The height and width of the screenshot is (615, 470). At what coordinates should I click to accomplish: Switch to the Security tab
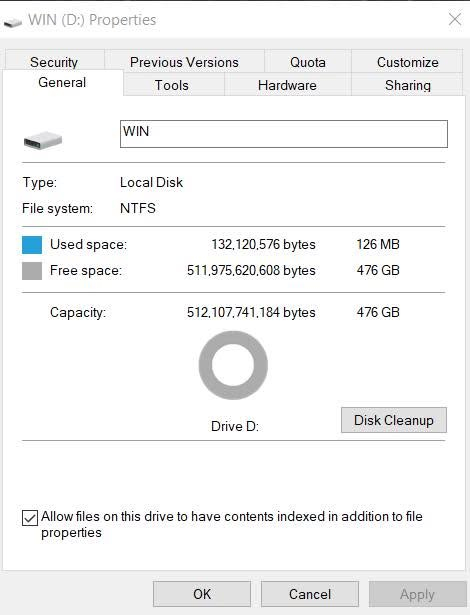[54, 62]
